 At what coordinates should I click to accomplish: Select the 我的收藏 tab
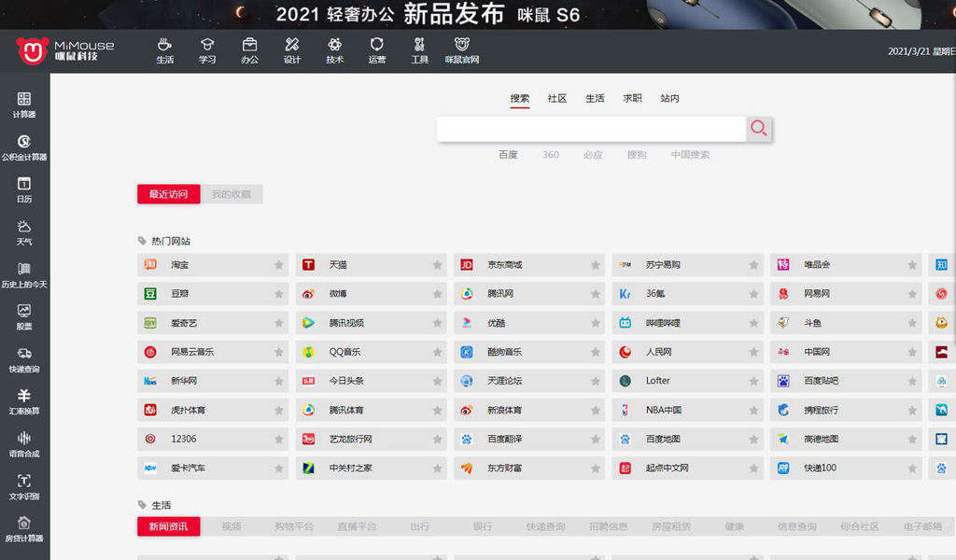tap(232, 194)
